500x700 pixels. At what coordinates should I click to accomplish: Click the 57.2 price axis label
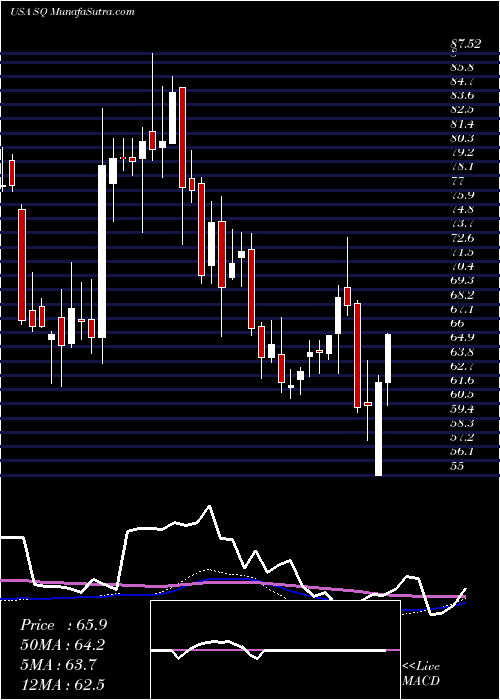coord(463,437)
